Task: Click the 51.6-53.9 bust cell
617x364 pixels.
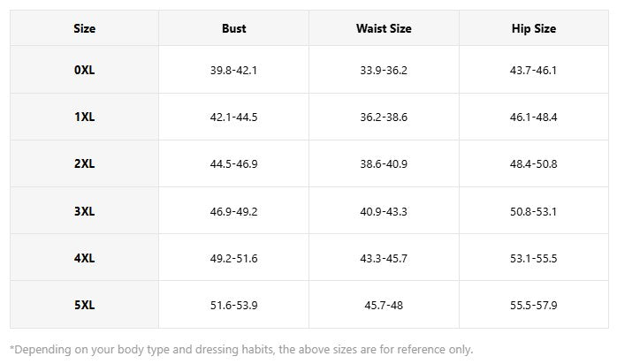Action: 234,306
